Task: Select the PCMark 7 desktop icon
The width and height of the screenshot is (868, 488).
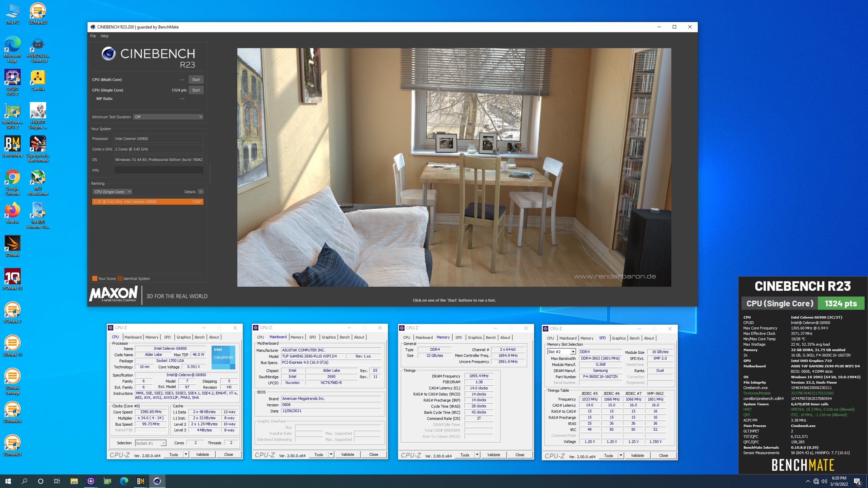Action: pyautogui.click(x=12, y=313)
